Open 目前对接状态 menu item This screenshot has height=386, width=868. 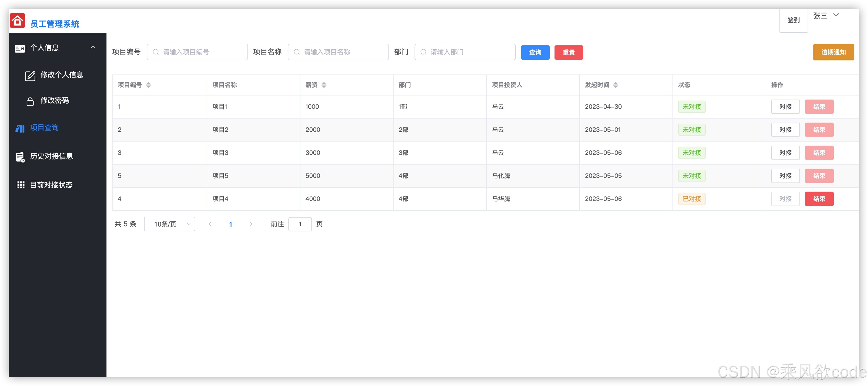51,185
